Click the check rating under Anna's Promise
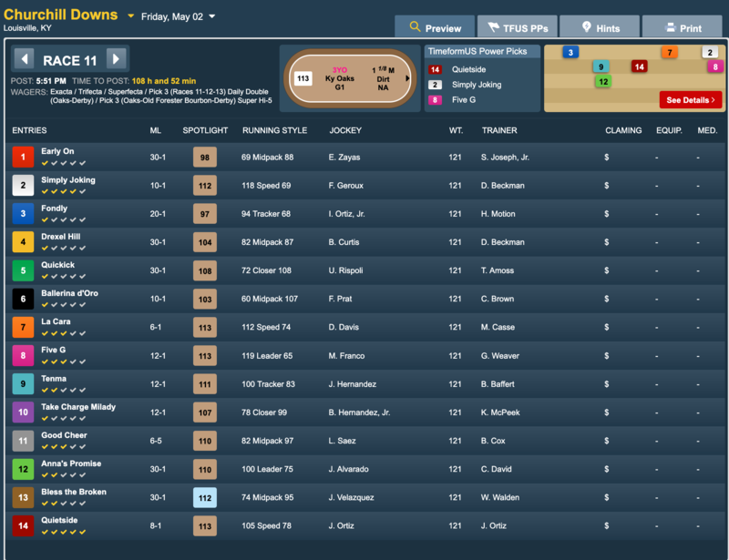Viewport: 729px width, 560px height. click(x=64, y=475)
